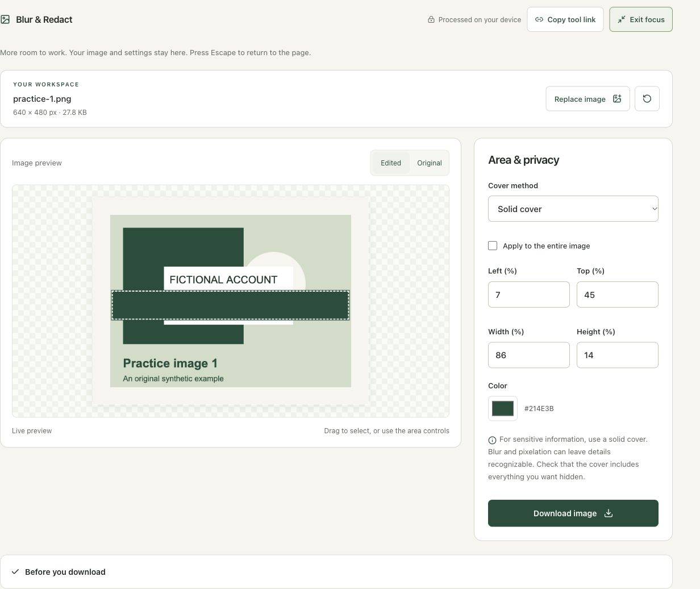This screenshot has width=700, height=589.
Task: Switch preview to Original tab
Action: click(x=430, y=163)
